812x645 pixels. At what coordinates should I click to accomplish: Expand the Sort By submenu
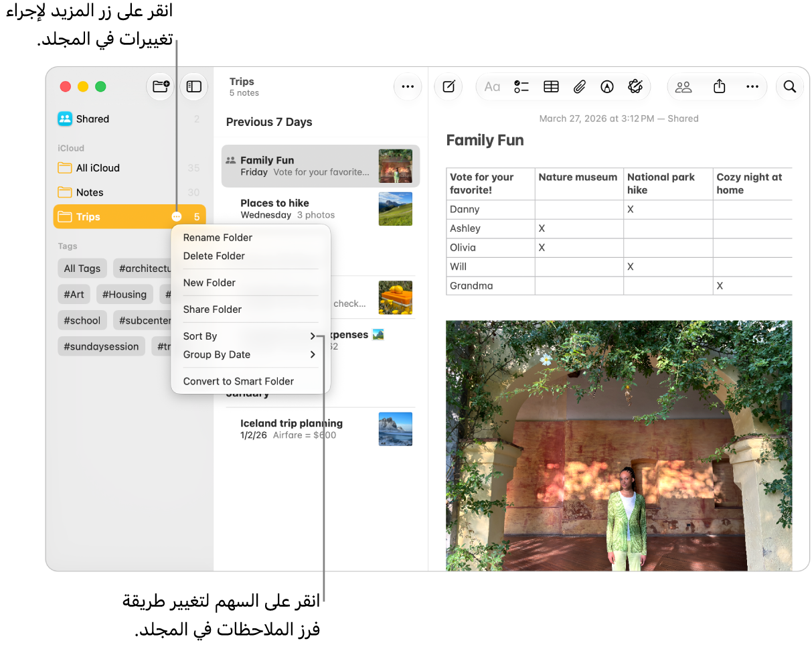pos(250,336)
